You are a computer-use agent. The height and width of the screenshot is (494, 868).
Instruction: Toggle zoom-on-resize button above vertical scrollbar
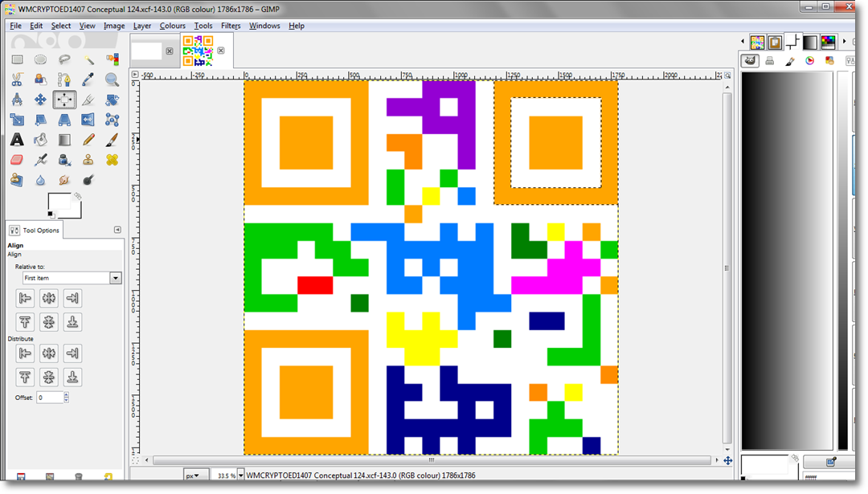click(x=727, y=76)
